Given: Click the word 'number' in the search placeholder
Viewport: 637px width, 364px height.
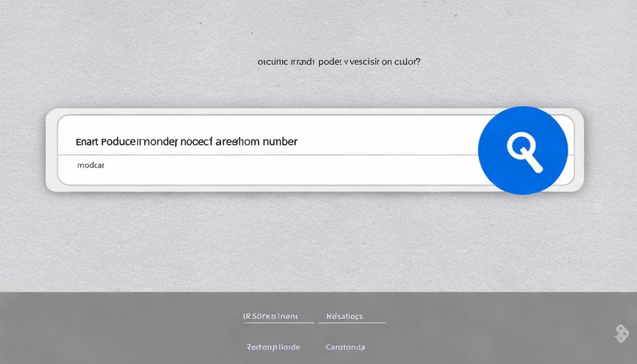Looking at the screenshot, I should click(x=280, y=141).
